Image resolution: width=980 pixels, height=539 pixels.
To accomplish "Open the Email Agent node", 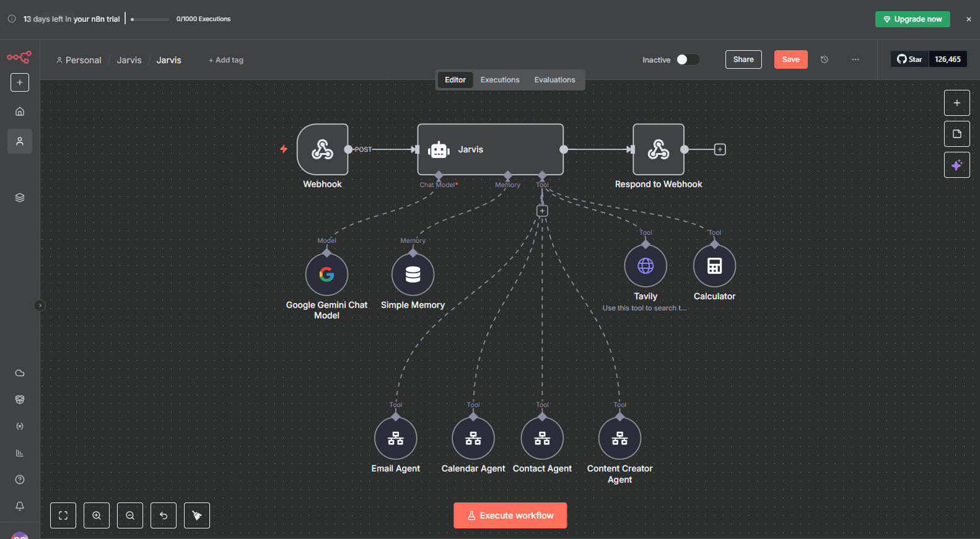I will pyautogui.click(x=395, y=439).
